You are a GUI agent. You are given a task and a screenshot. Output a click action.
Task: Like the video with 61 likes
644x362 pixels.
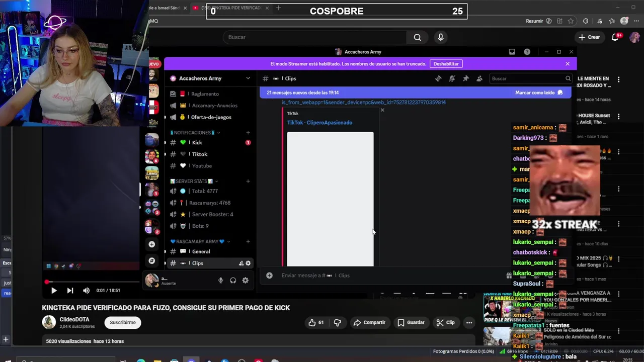coord(316,323)
